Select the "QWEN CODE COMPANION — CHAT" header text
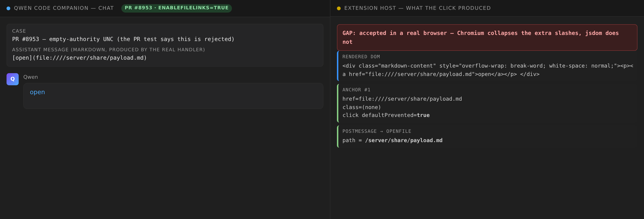 pos(64,8)
